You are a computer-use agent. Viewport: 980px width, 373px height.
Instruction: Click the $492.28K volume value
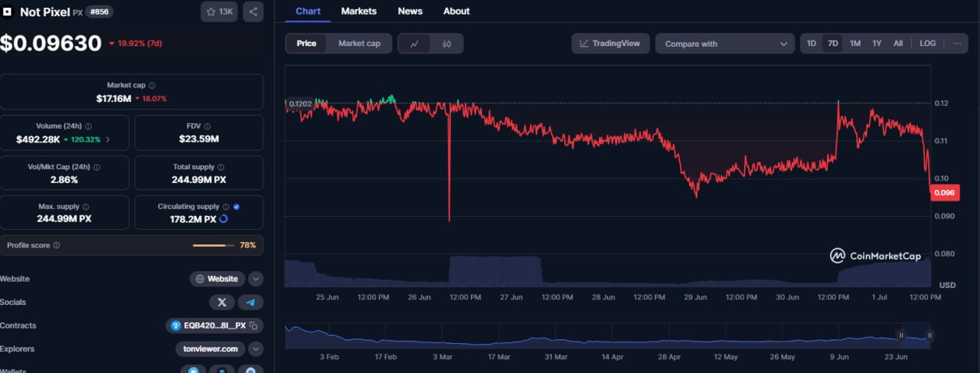coord(38,139)
